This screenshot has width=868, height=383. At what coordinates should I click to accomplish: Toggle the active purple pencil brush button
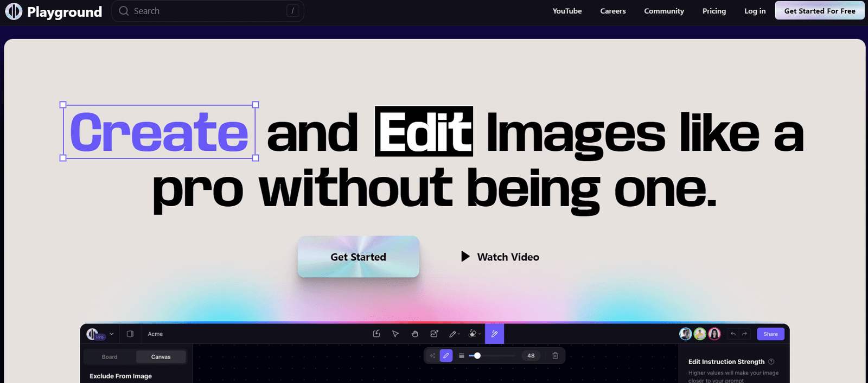446,356
